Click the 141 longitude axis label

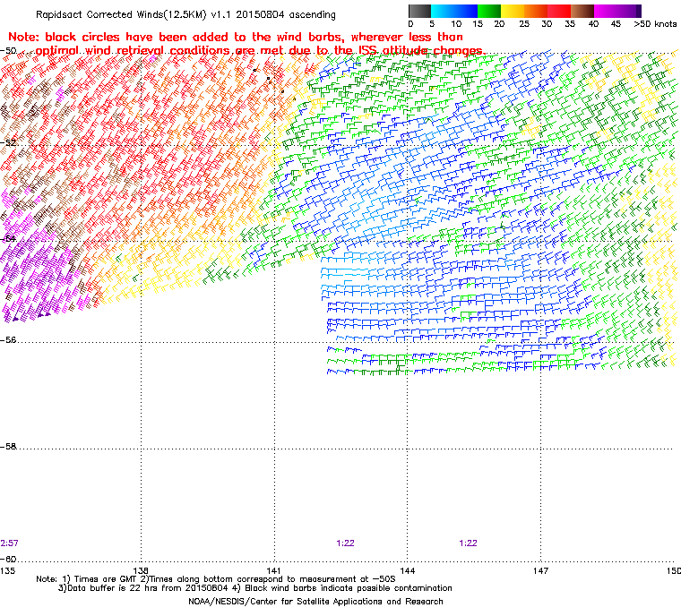(273, 570)
